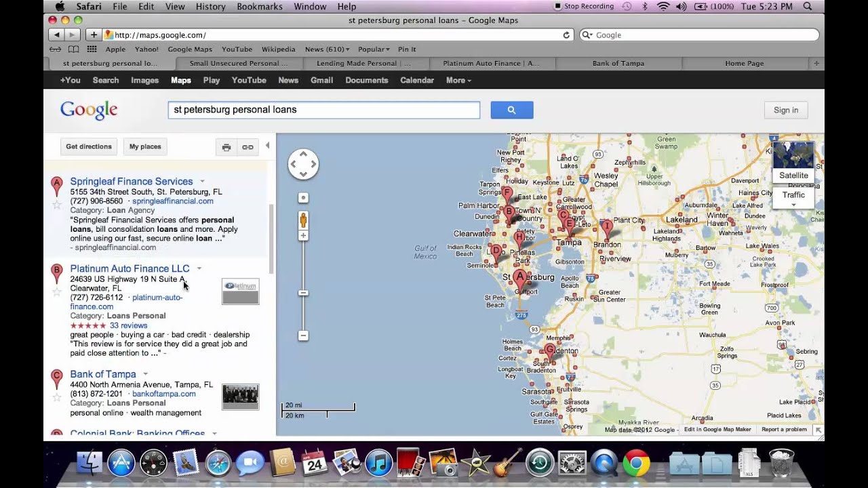Click the Get directions button
868x488 pixels.
(89, 146)
